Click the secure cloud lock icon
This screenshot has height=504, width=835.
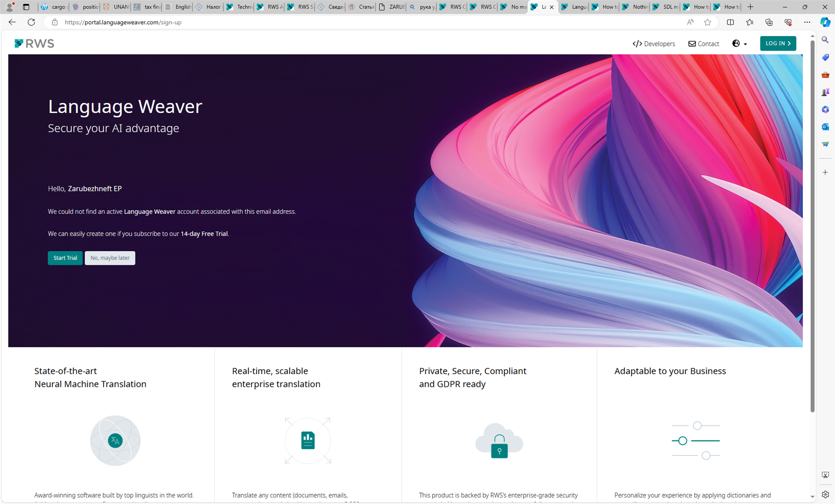pos(499,441)
